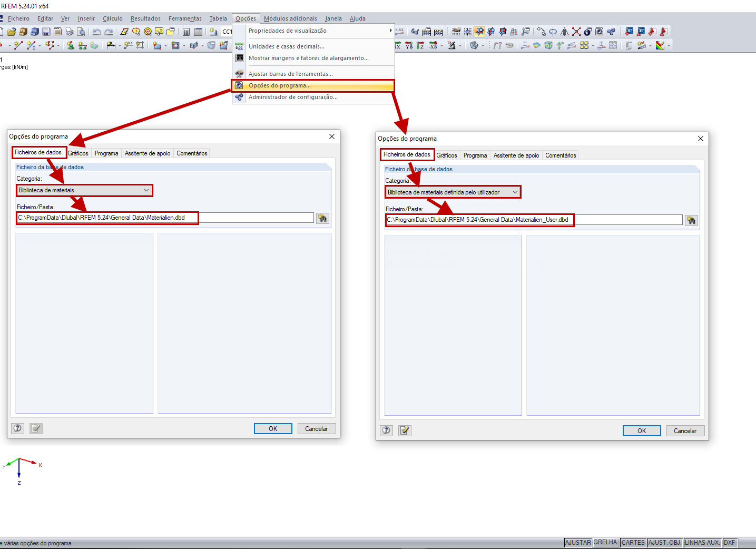
Task: Toggle LINHAS AUX. in status bar
Action: pos(702,543)
